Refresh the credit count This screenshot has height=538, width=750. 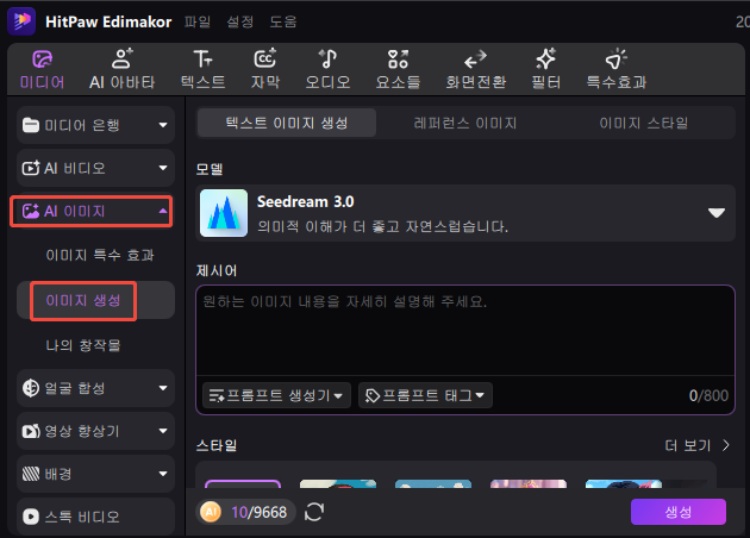tap(314, 512)
